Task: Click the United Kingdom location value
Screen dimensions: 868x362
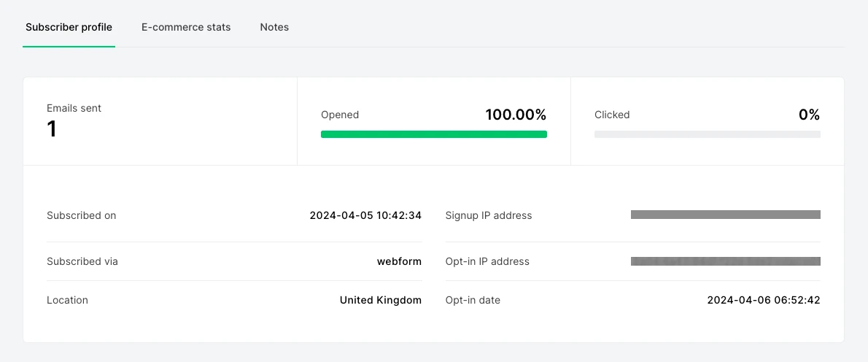Action: pyautogui.click(x=380, y=300)
